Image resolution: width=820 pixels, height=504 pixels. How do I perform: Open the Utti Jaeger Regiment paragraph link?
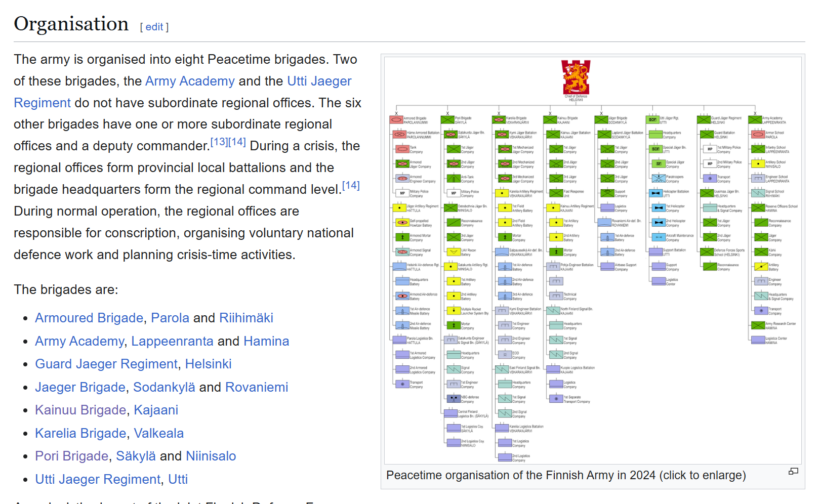coord(183,92)
